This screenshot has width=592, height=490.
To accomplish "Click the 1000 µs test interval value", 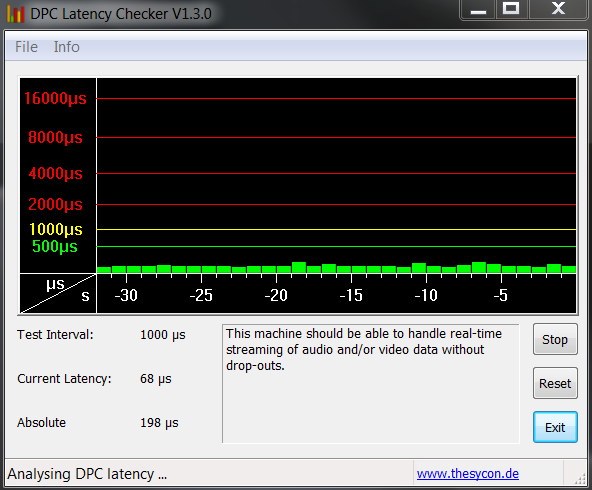I will click(x=163, y=335).
